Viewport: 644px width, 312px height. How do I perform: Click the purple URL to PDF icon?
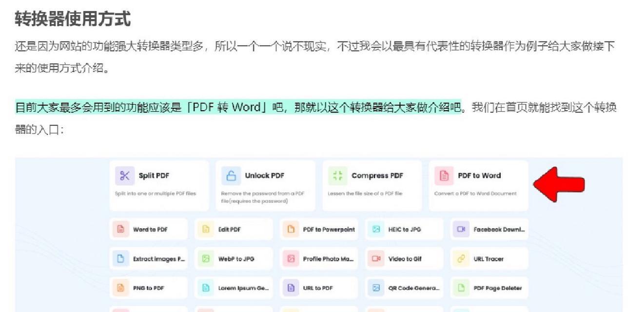[291, 288]
